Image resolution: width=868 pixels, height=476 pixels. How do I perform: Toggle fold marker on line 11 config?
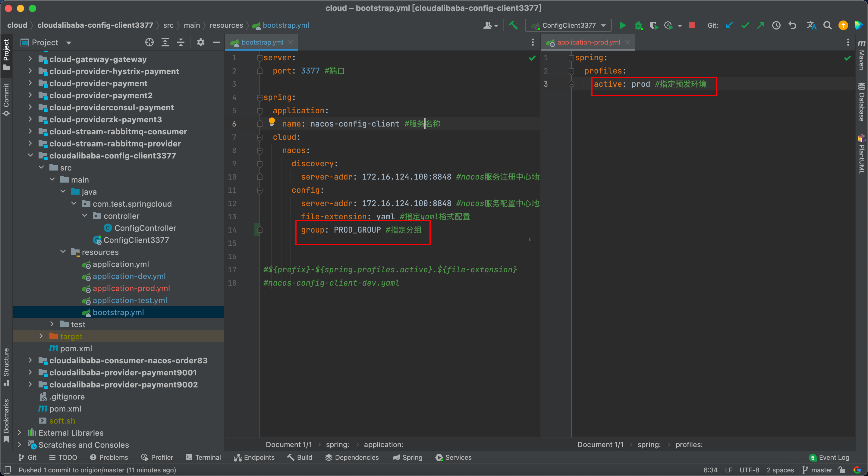point(259,190)
